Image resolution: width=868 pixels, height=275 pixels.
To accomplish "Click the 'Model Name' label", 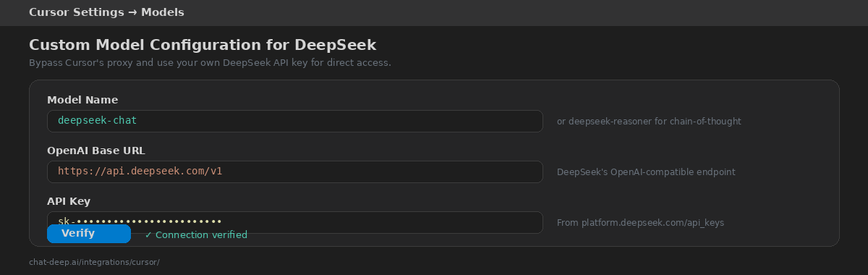I will pos(82,100).
